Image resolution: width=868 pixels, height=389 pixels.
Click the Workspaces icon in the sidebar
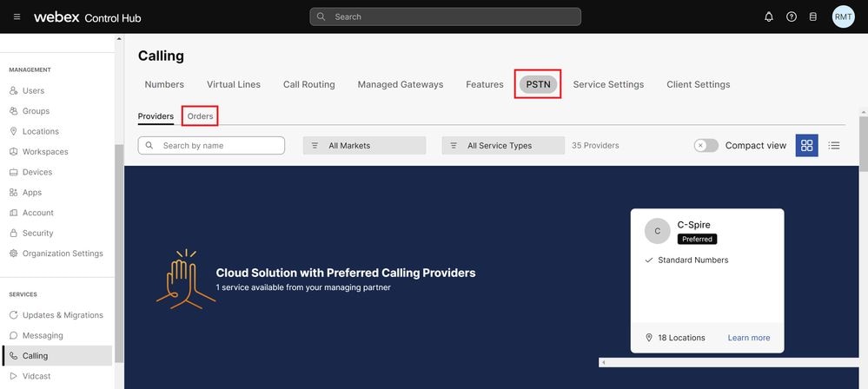(x=14, y=152)
